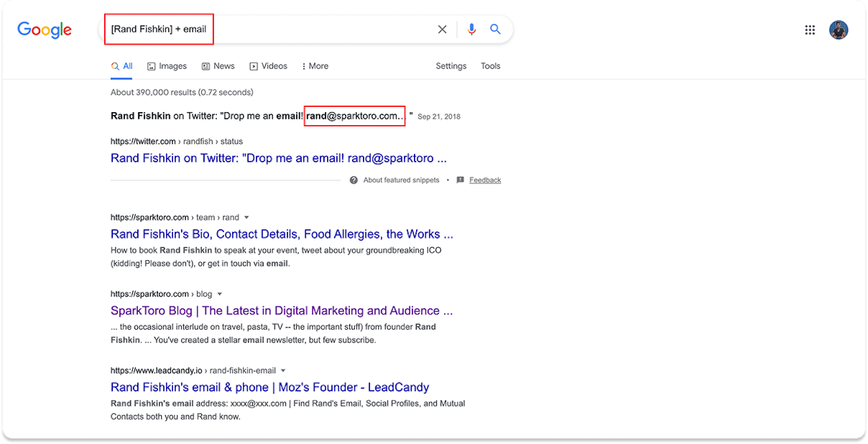The width and height of the screenshot is (868, 444).
Task: Click the Feedback flag icon
Action: (460, 180)
